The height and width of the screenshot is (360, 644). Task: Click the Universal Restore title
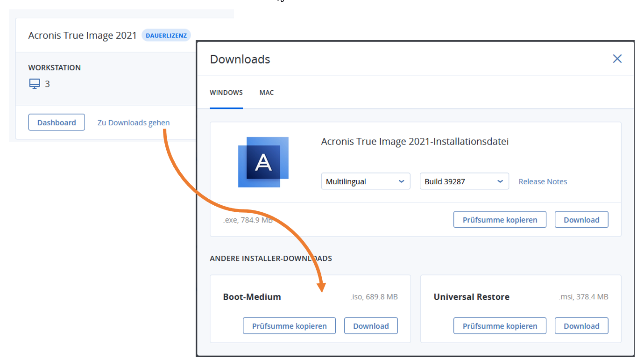(471, 297)
